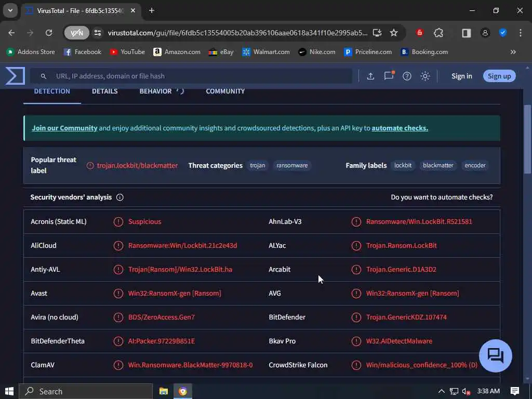Click the VirusTotal sigma logo
The width and height of the screenshot is (532, 399).
point(15,76)
